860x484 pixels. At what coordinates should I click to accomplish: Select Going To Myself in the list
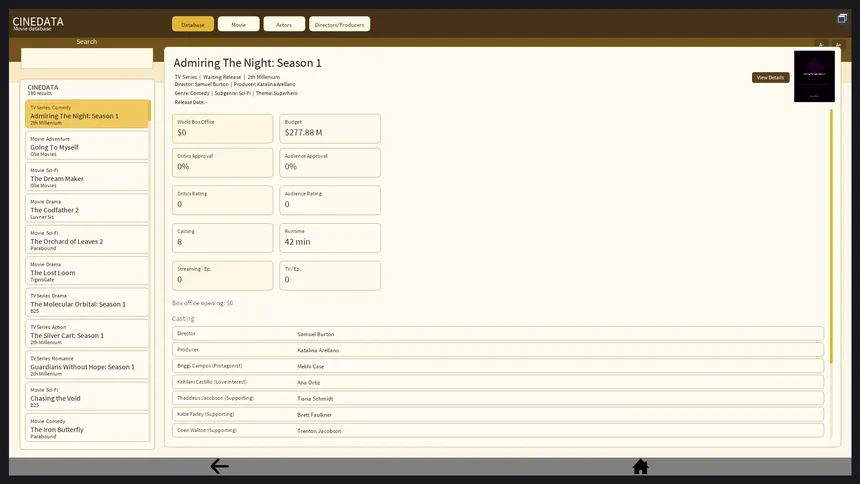(x=87, y=145)
